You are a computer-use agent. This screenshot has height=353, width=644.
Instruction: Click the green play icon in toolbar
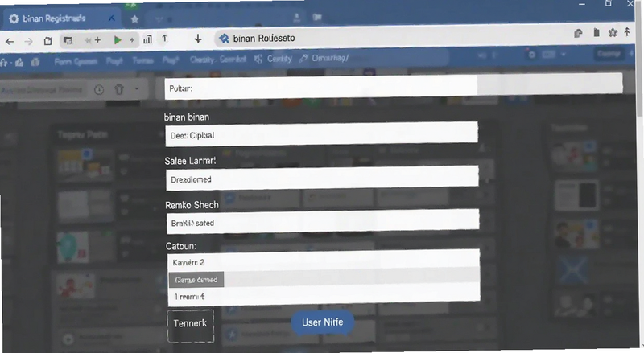tap(118, 40)
